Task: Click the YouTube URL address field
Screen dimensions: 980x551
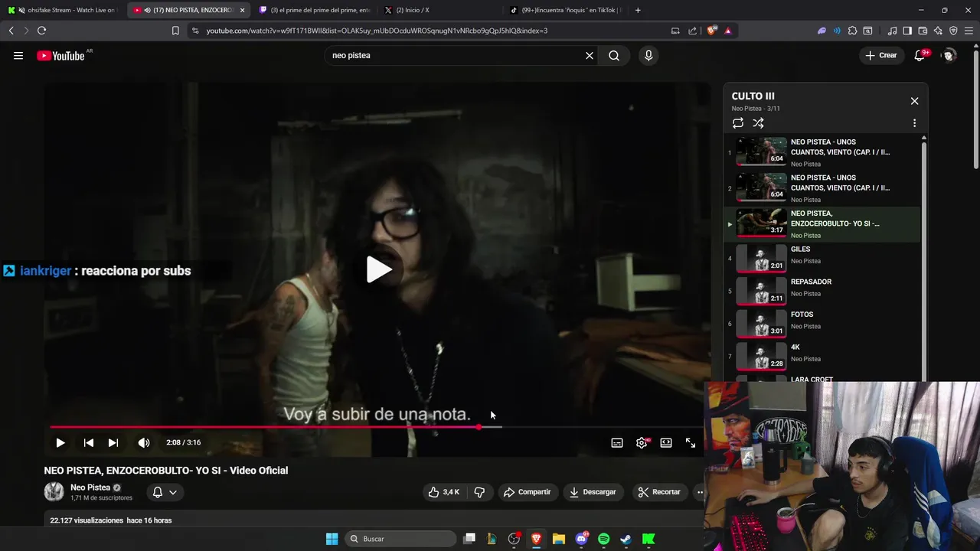Action: [377, 31]
